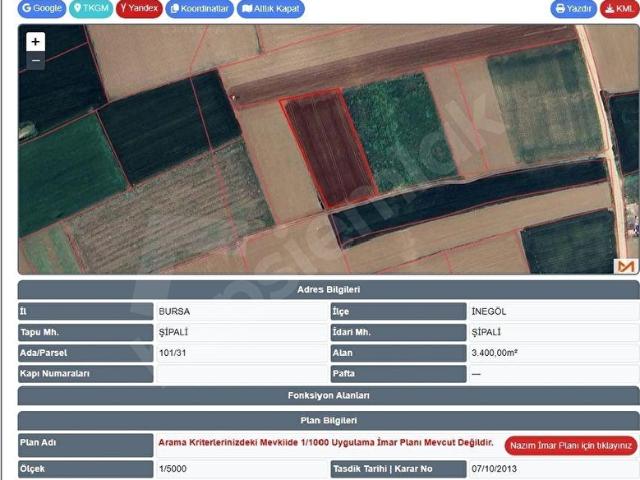
Task: Print the page with Yazdır
Action: (x=573, y=9)
